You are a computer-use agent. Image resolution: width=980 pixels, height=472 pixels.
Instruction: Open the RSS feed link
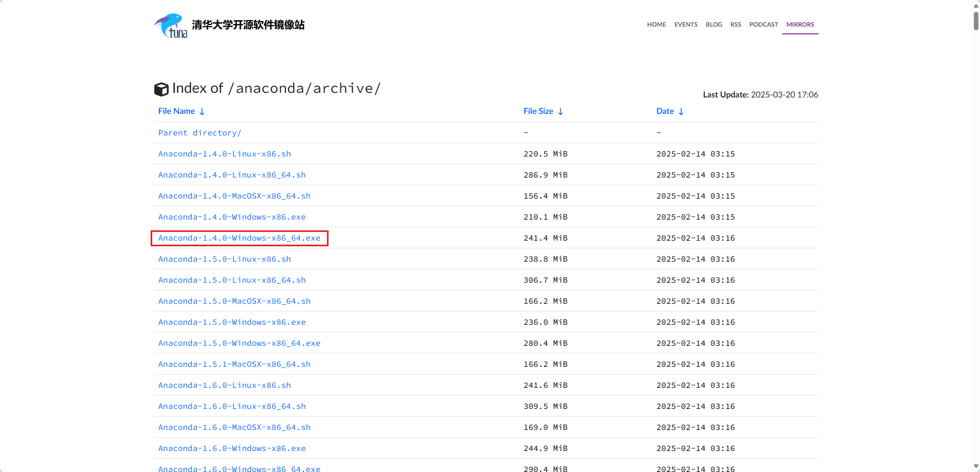pyautogui.click(x=736, y=24)
